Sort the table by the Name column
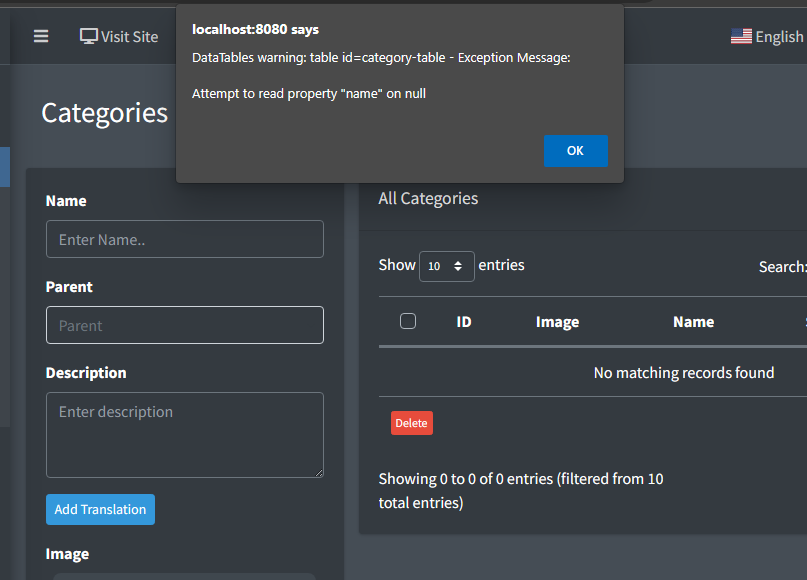The image size is (807, 580). click(x=693, y=321)
